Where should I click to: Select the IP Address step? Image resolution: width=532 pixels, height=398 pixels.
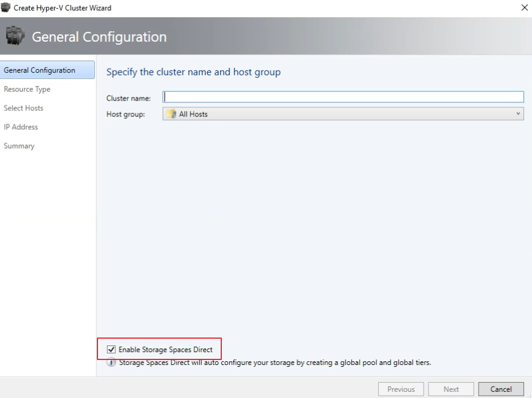(x=20, y=127)
